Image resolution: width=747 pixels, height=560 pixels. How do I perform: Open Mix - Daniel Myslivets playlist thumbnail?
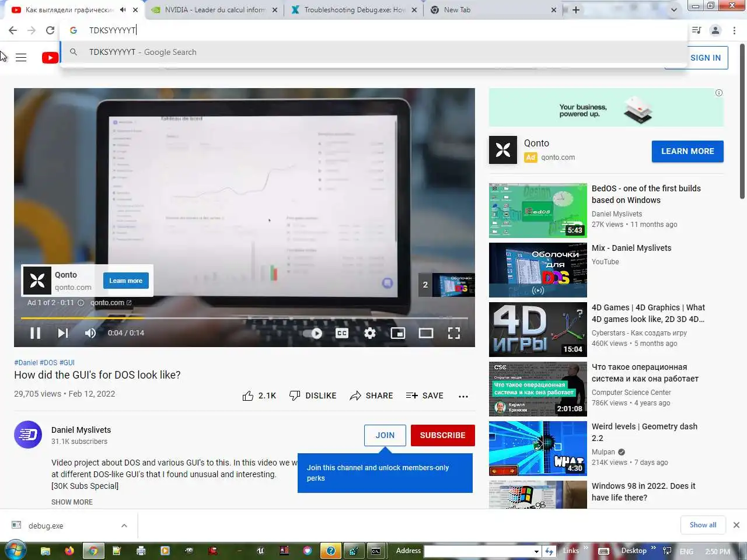538,270
